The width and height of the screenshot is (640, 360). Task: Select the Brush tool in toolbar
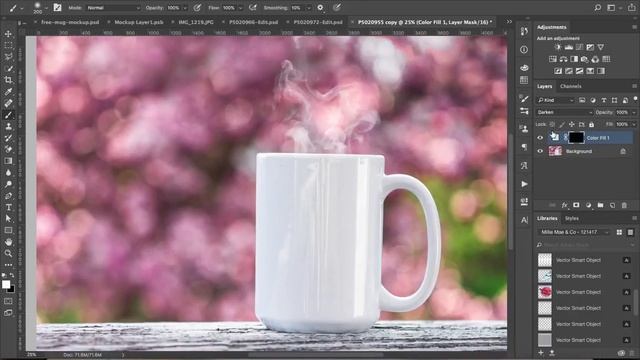coord(8,115)
